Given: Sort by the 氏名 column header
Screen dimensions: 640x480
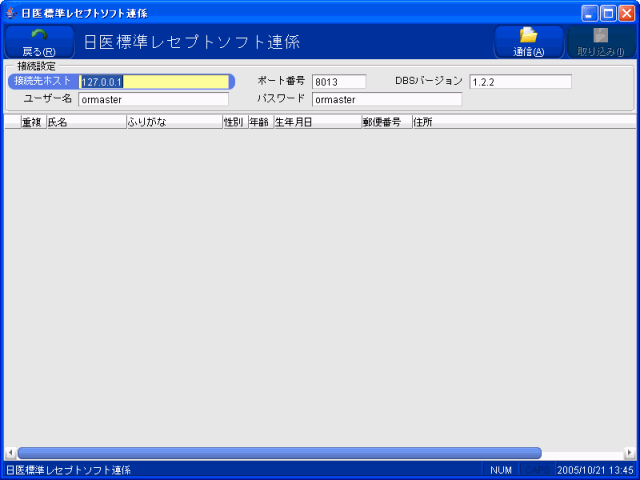Looking at the screenshot, I should coord(87,122).
